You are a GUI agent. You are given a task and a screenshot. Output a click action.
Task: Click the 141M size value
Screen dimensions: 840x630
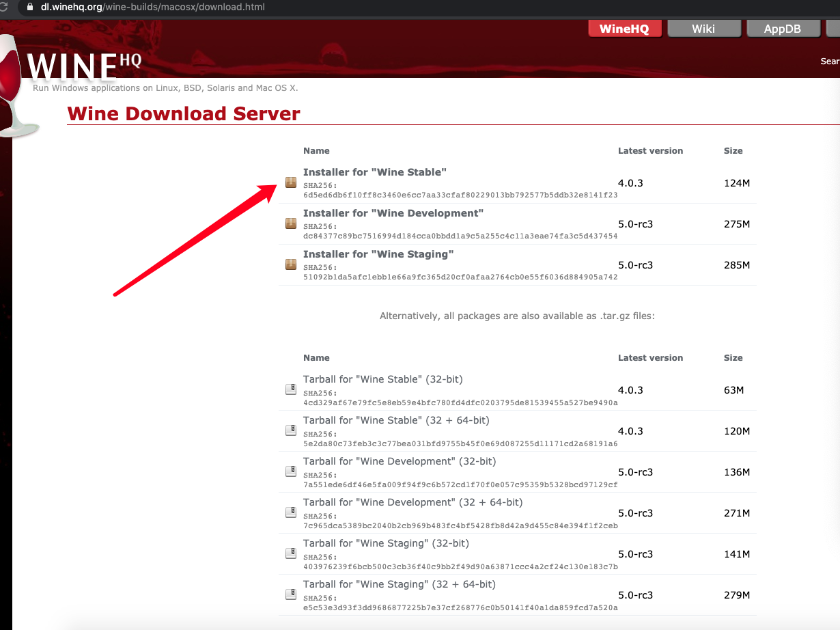click(x=737, y=554)
